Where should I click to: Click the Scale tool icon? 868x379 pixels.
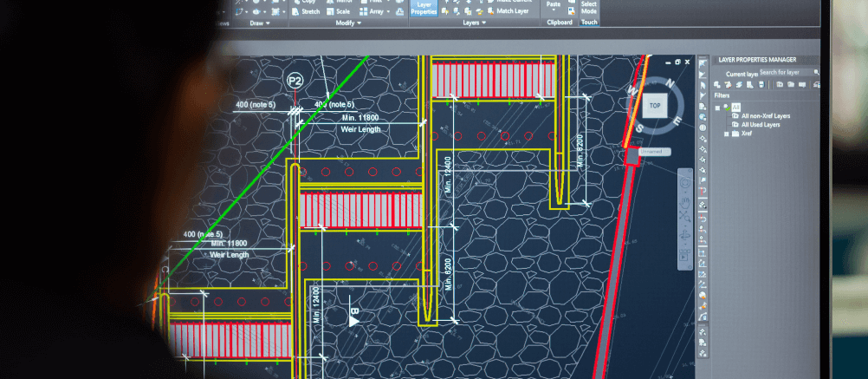[331, 11]
